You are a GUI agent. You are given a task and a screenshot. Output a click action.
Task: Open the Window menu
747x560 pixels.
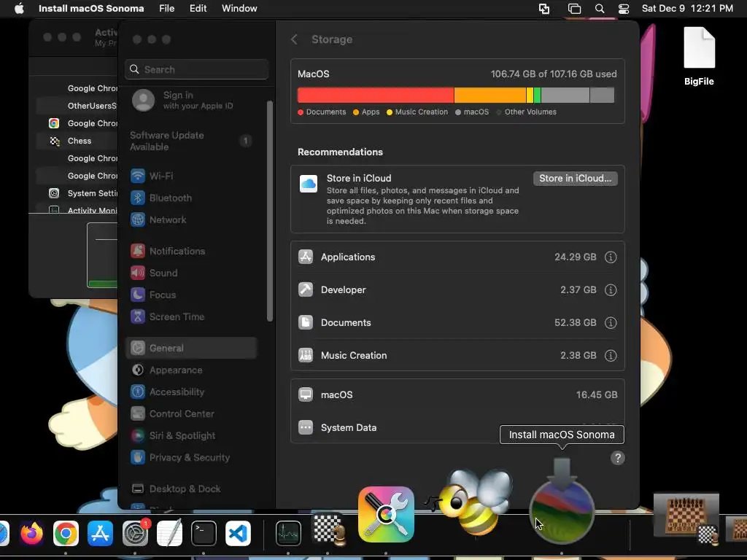tap(239, 9)
